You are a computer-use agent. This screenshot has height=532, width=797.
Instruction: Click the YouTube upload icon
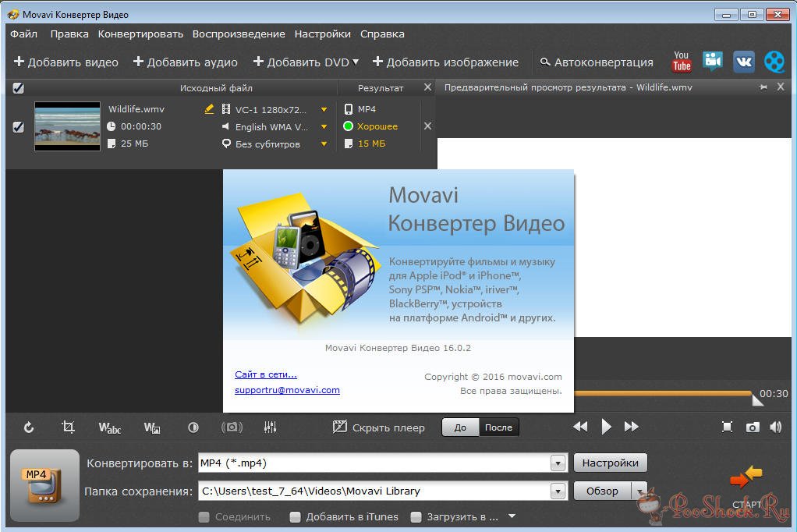[x=682, y=62]
